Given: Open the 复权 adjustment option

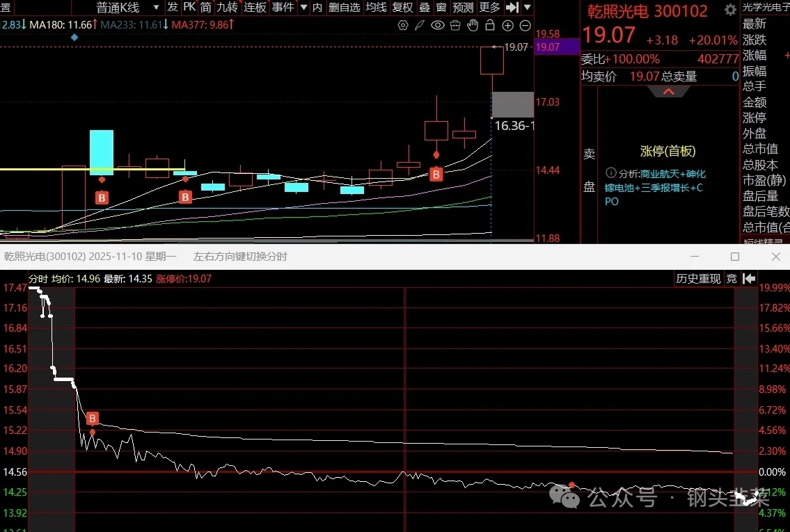Looking at the screenshot, I should pos(402,7).
